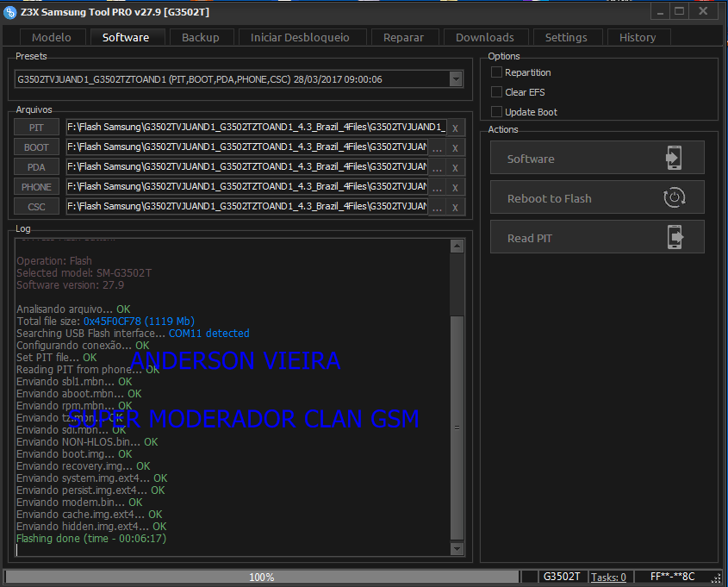Click the Tasks: 0 link in status bar
Image resolution: width=728 pixels, height=587 pixels.
(608, 577)
